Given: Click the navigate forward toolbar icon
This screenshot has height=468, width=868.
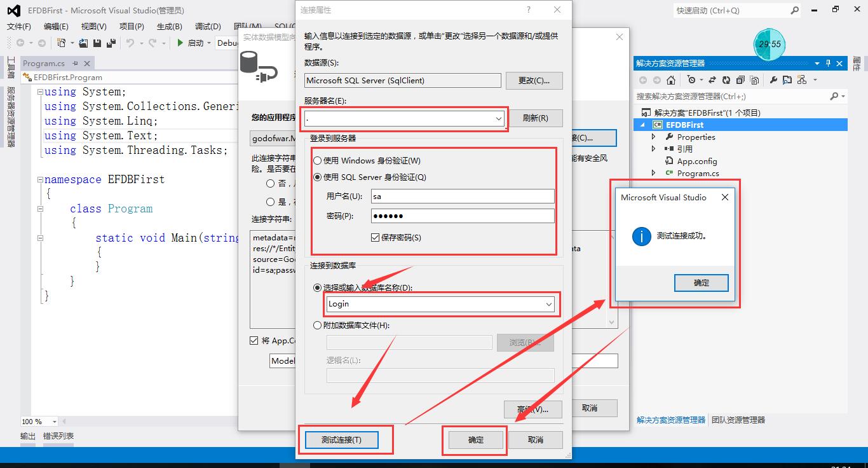Looking at the screenshot, I should (41, 43).
